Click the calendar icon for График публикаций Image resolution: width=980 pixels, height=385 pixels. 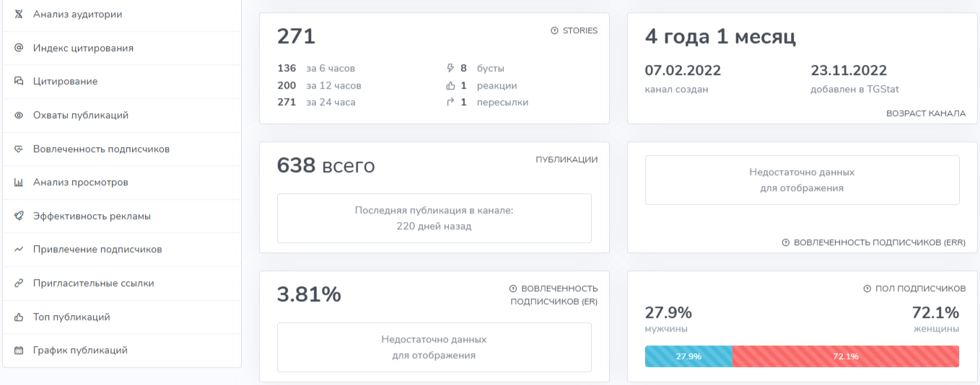point(19,350)
